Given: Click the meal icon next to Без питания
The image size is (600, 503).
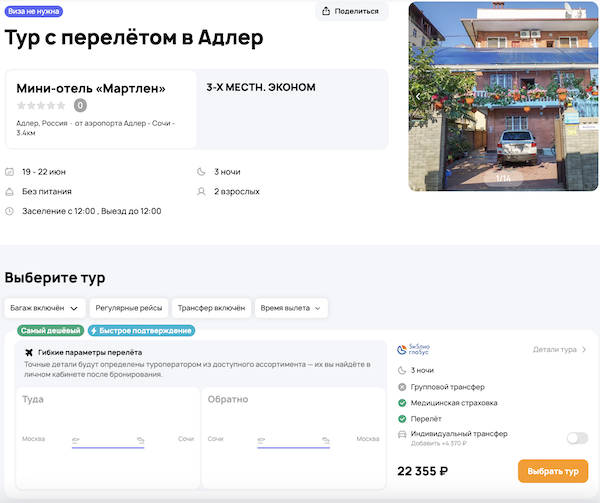Looking at the screenshot, I should (10, 191).
